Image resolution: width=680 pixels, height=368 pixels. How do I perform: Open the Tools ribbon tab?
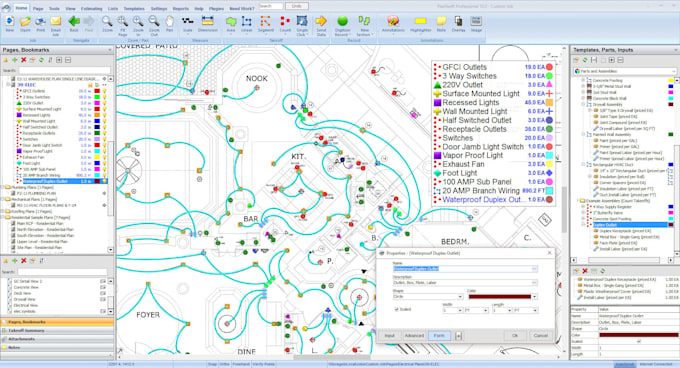(x=54, y=8)
